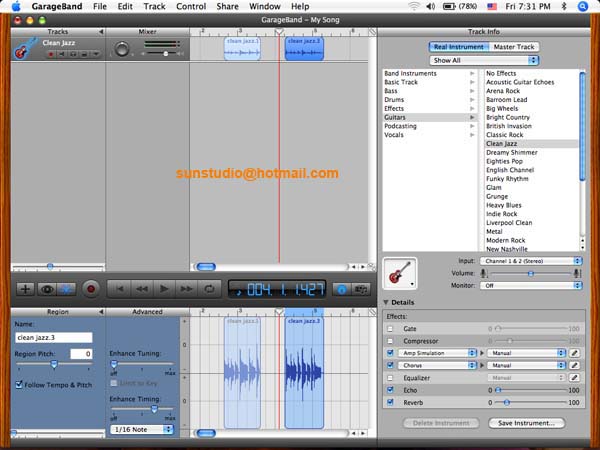The height and width of the screenshot is (450, 600).
Task: Click the volume icon in menu bar
Action: coord(430,7)
